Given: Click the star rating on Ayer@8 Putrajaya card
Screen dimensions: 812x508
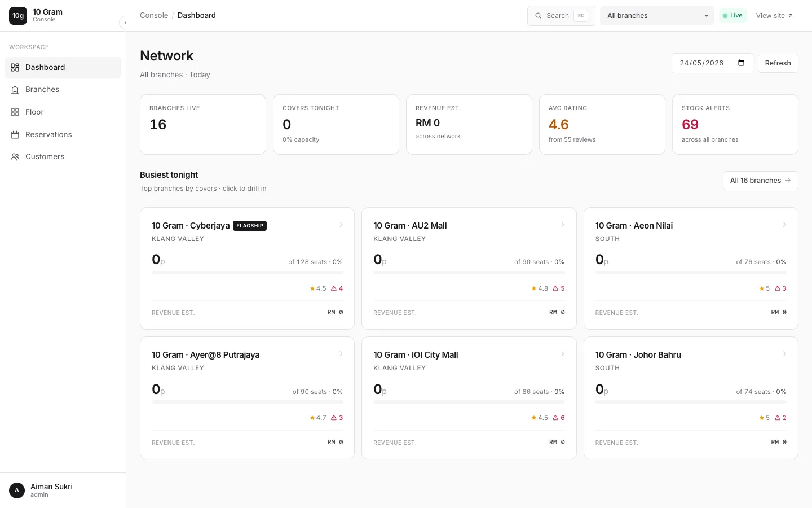Looking at the screenshot, I should (318, 418).
